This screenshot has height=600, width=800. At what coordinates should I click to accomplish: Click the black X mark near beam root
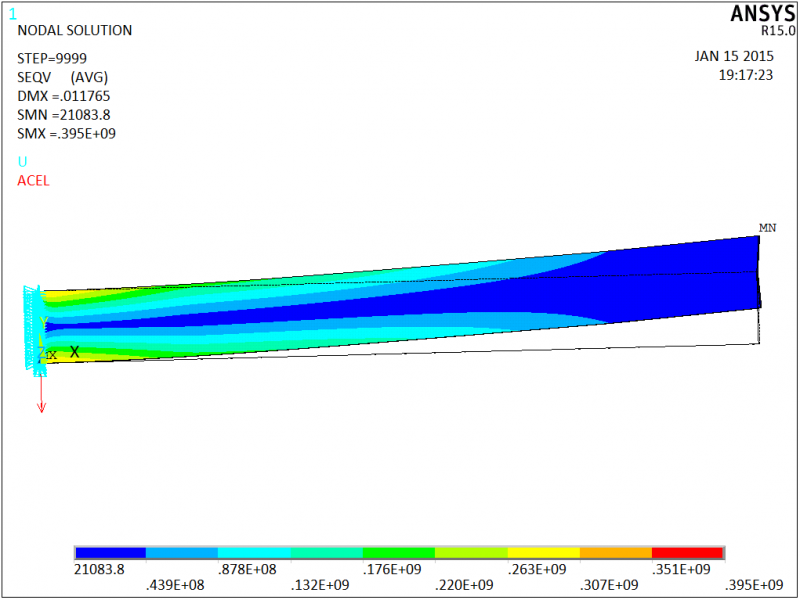tap(74, 352)
